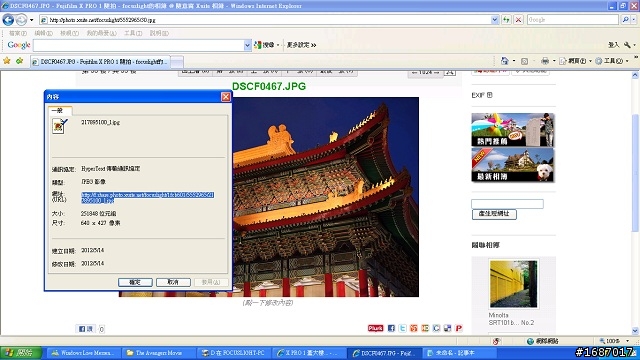Click the Facebook 讚 like button
This screenshot has width=640, height=360.
[x=86, y=329]
